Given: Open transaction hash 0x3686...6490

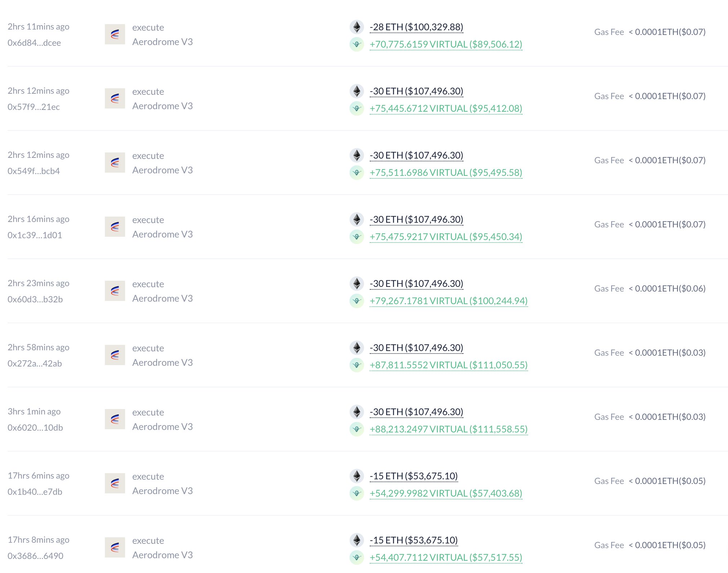Looking at the screenshot, I should pos(35,556).
